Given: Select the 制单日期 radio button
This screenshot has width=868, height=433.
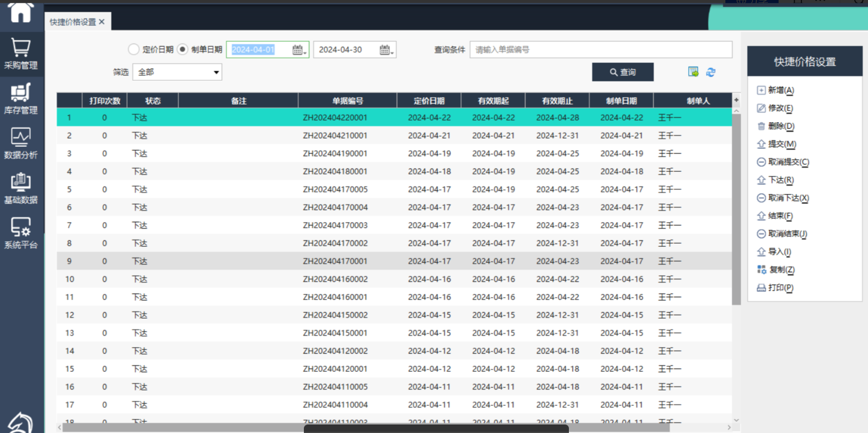Looking at the screenshot, I should (183, 49).
